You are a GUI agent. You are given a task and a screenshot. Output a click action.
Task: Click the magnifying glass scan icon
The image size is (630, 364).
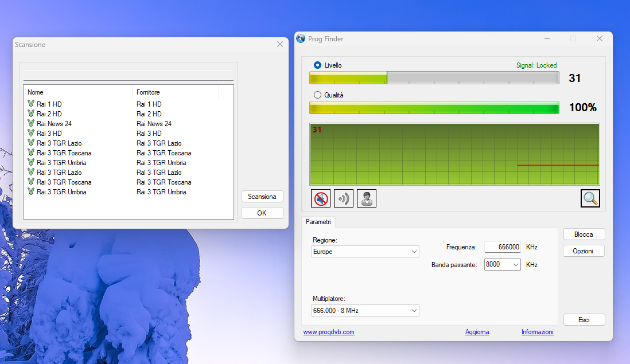pos(590,198)
